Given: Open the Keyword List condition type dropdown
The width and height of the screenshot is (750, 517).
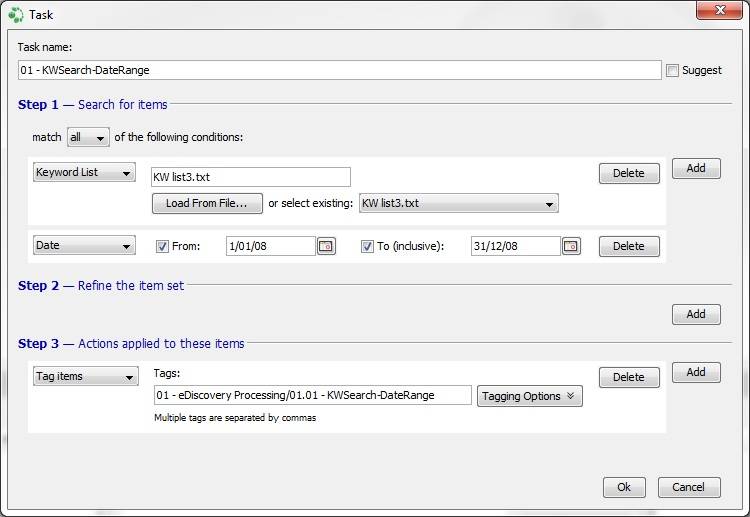Looking at the screenshot, I should coord(84,172).
